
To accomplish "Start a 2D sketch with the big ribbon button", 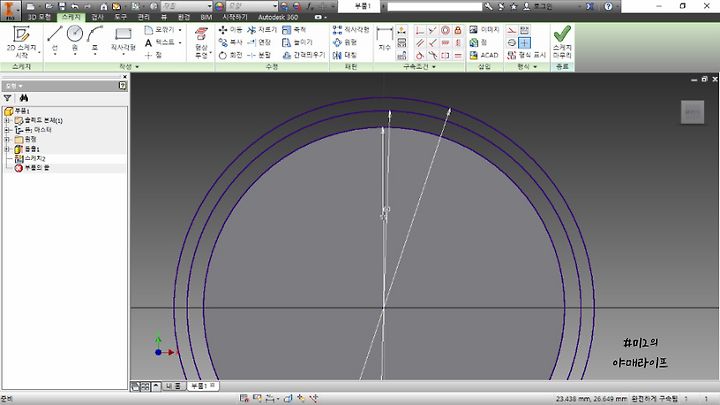I will 21,42.
